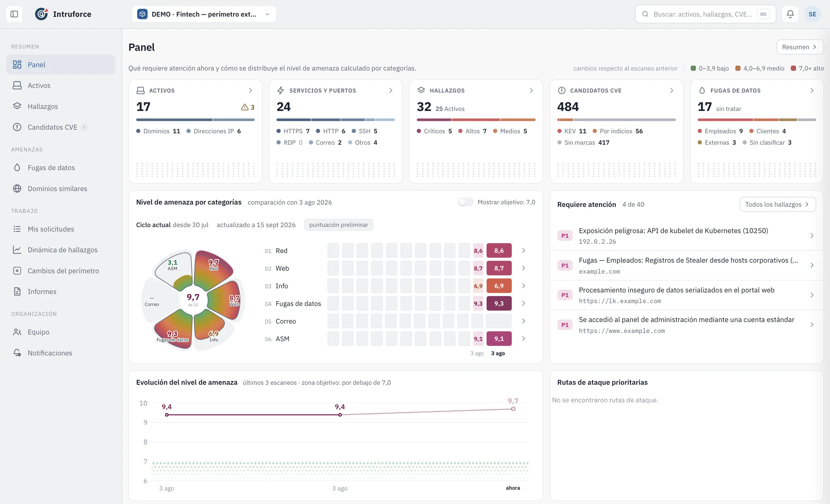Focus the search activos, hallazgos, CVE field
Viewport: 830px width, 504px height.
[705, 14]
